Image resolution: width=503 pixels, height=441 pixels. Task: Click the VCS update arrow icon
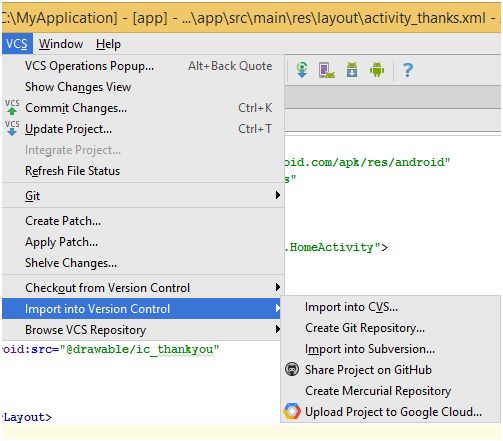coord(12,128)
